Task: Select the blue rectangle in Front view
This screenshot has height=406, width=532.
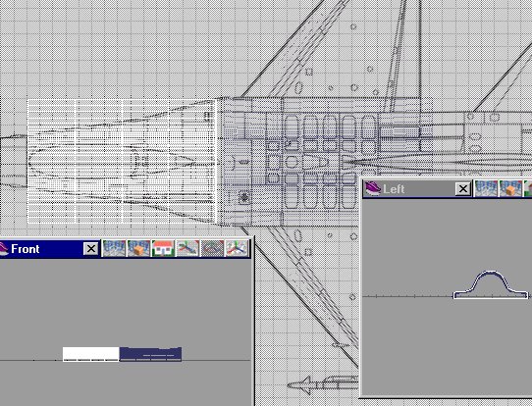Action: [x=150, y=354]
